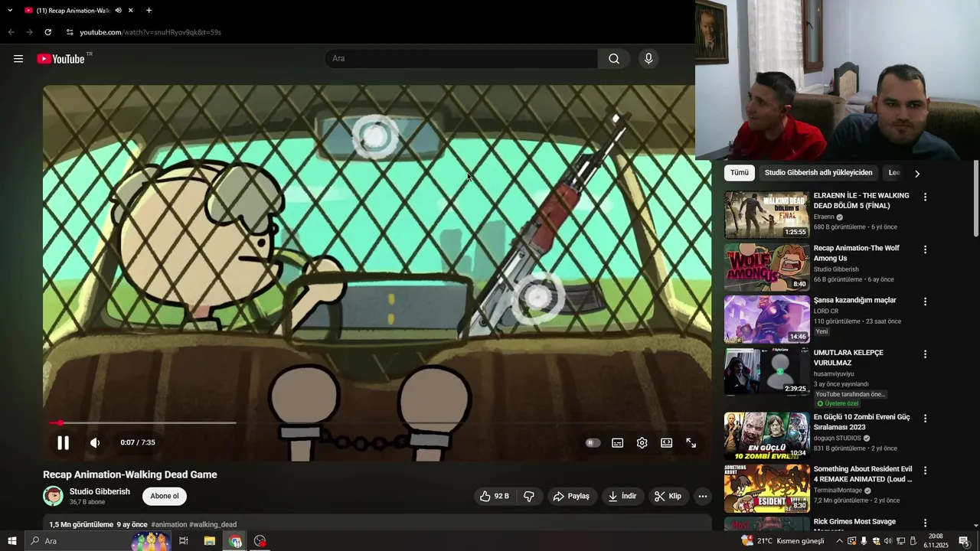Image resolution: width=980 pixels, height=551 pixels.
Task: Open Something About Resident Evil 4 video
Action: click(x=766, y=489)
